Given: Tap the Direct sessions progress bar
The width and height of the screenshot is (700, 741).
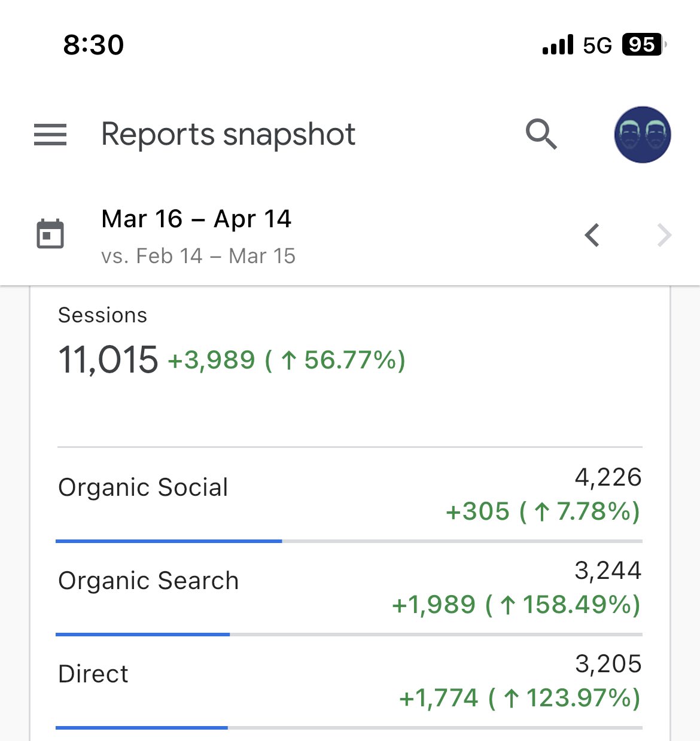Looking at the screenshot, I should click(x=349, y=728).
